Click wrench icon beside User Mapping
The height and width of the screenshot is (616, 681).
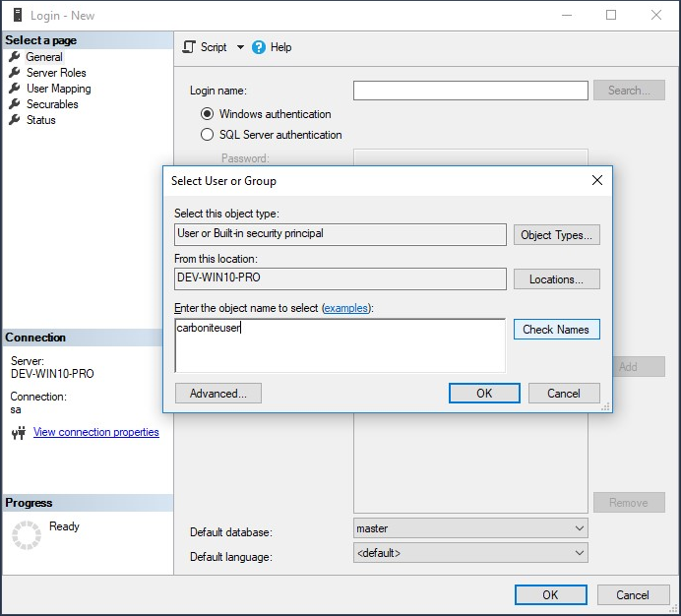15,89
